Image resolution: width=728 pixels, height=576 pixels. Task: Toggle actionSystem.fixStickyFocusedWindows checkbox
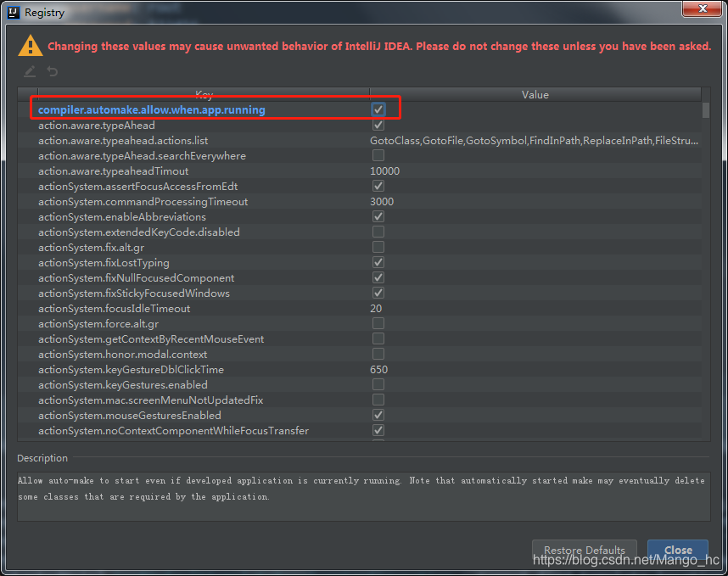378,293
